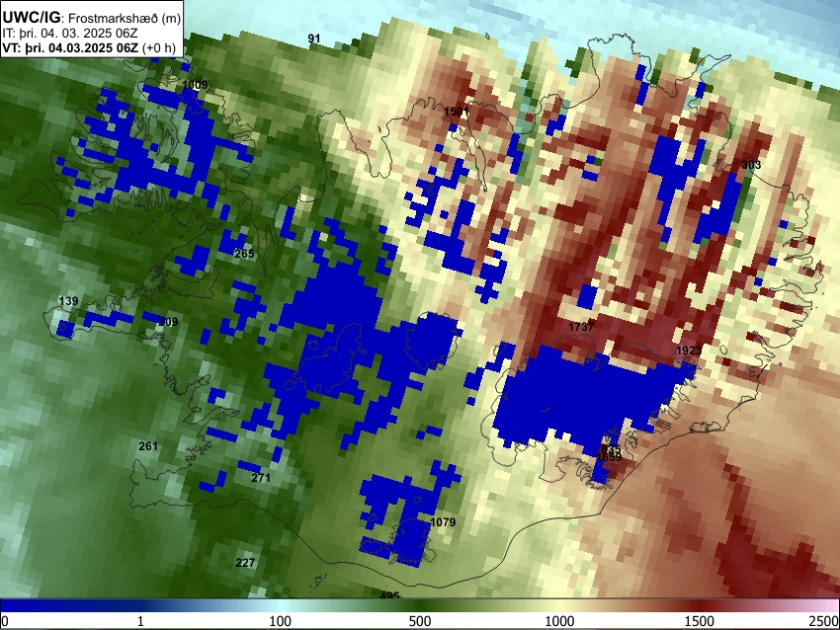
Task: Click the station value 261
Action: tap(148, 446)
